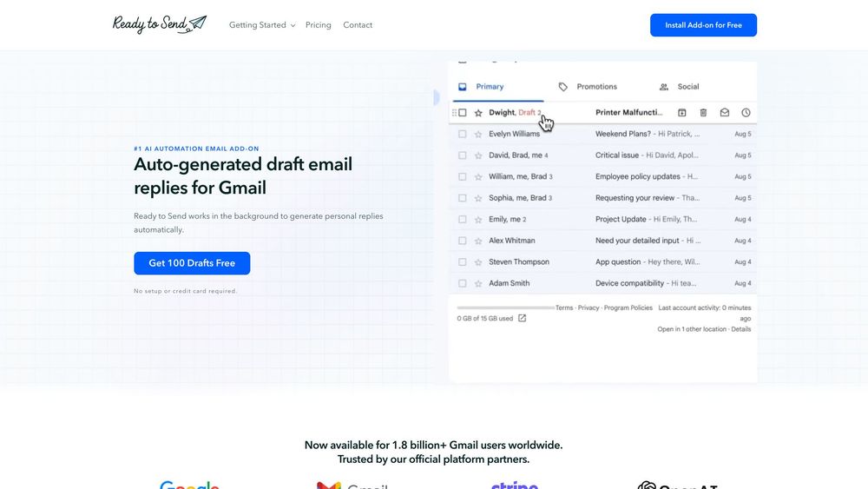Screen dimensions: 868x489
Task: Select the Alex Whitman email checkbox
Action: click(463, 241)
